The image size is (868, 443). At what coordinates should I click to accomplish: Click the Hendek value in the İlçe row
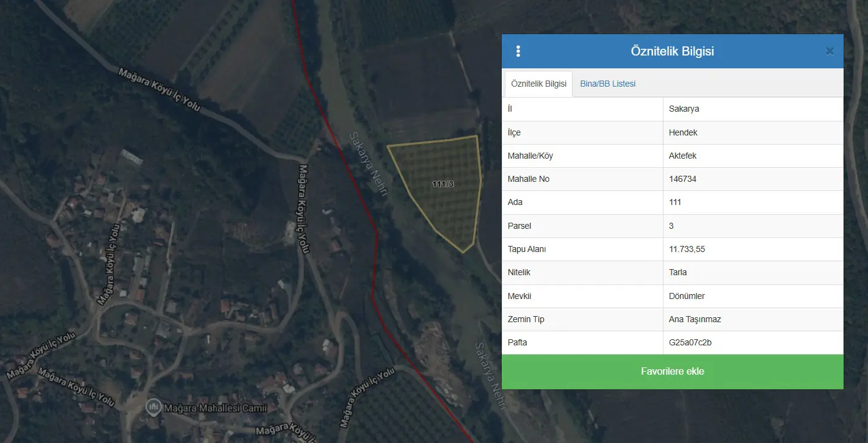(683, 132)
